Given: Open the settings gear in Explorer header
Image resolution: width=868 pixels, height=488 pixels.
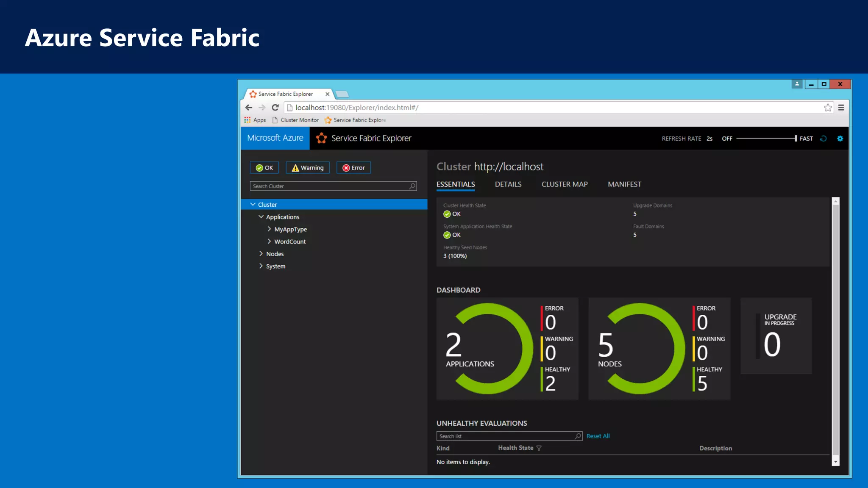Looking at the screenshot, I should pos(840,139).
